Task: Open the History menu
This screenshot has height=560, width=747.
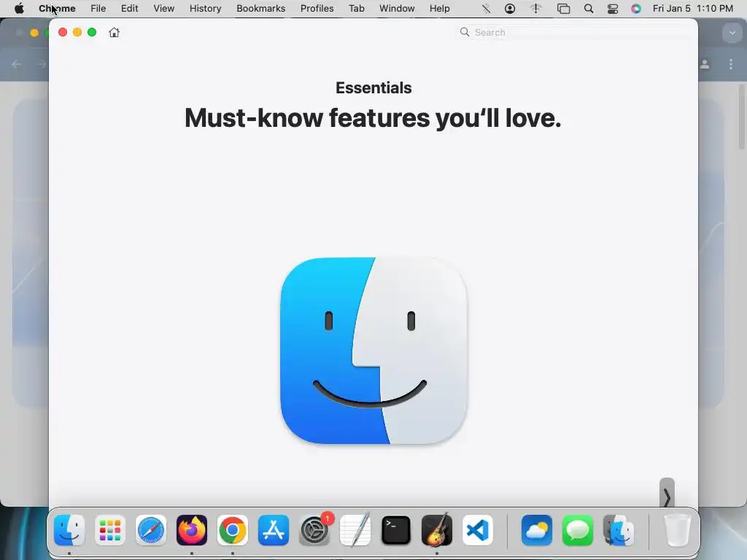Action: (205, 9)
